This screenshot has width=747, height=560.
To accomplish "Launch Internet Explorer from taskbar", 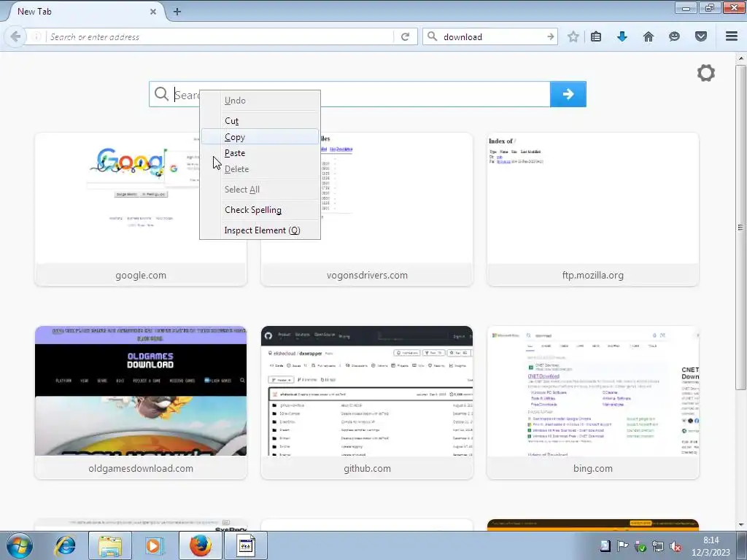I will point(65,545).
